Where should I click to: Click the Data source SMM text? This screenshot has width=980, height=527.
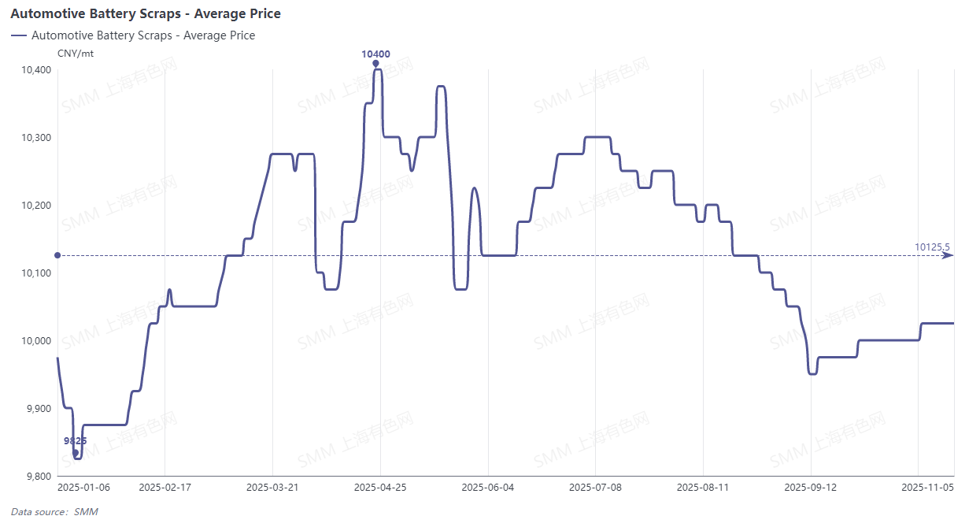pyautogui.click(x=54, y=511)
